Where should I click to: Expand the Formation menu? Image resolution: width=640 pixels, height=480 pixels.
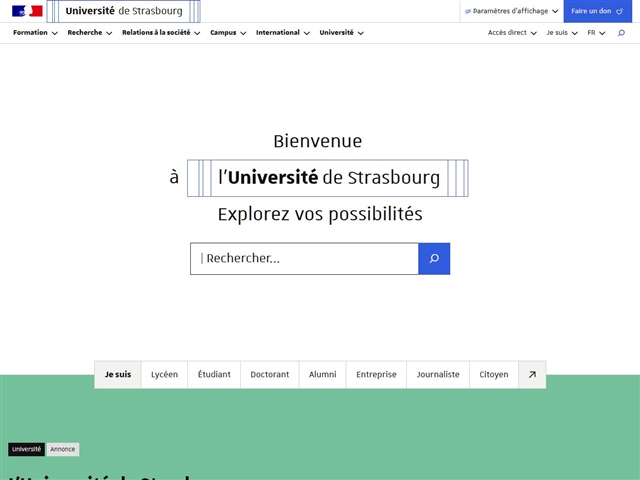coord(35,33)
